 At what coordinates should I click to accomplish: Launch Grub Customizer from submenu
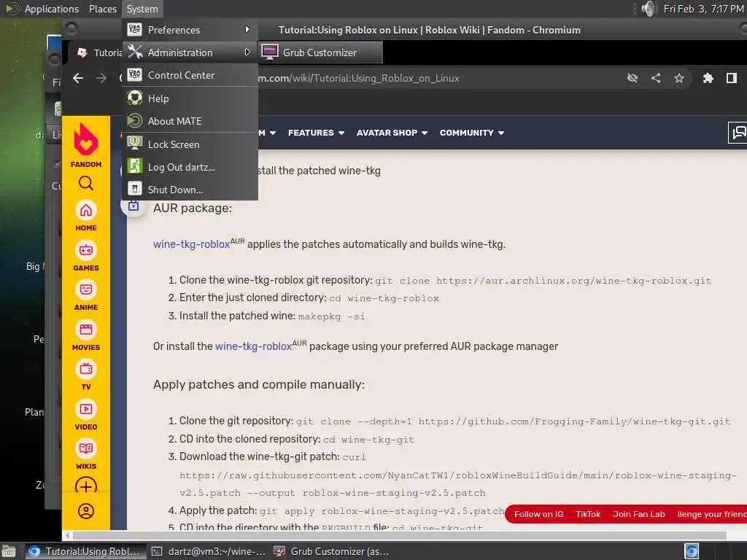[320, 52]
